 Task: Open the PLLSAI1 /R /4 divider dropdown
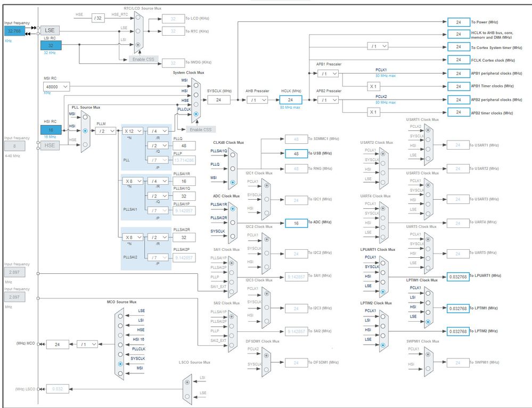tap(158, 181)
